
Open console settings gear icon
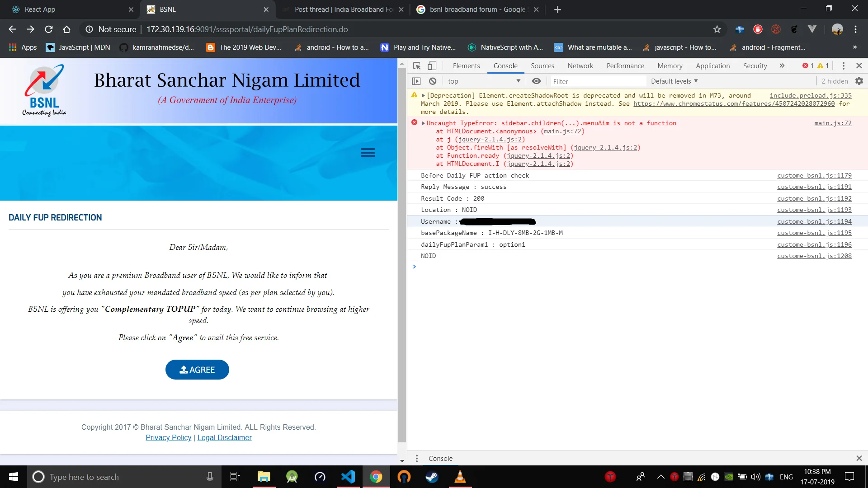point(859,81)
